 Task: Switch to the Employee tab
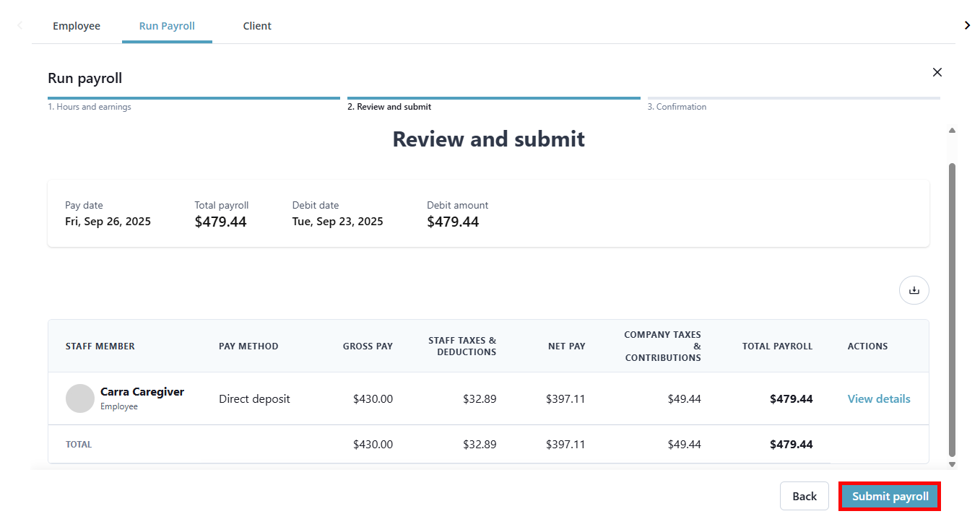click(77, 26)
